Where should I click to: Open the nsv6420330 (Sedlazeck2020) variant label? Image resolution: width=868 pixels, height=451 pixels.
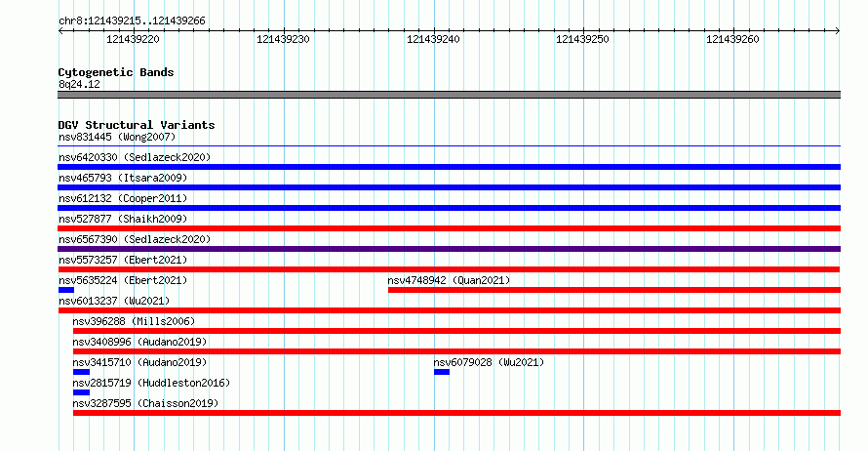point(135,157)
